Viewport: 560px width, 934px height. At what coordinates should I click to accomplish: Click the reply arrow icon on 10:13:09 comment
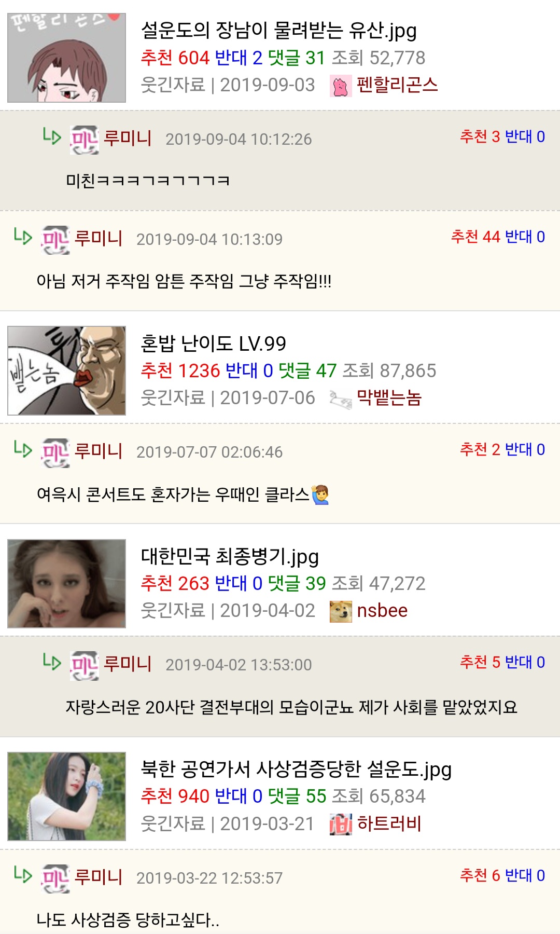point(23,236)
